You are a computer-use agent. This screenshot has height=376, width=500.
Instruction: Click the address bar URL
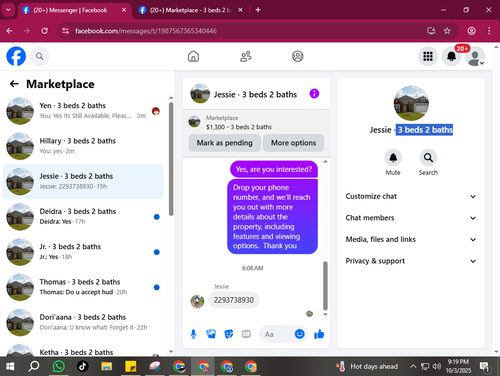click(146, 31)
